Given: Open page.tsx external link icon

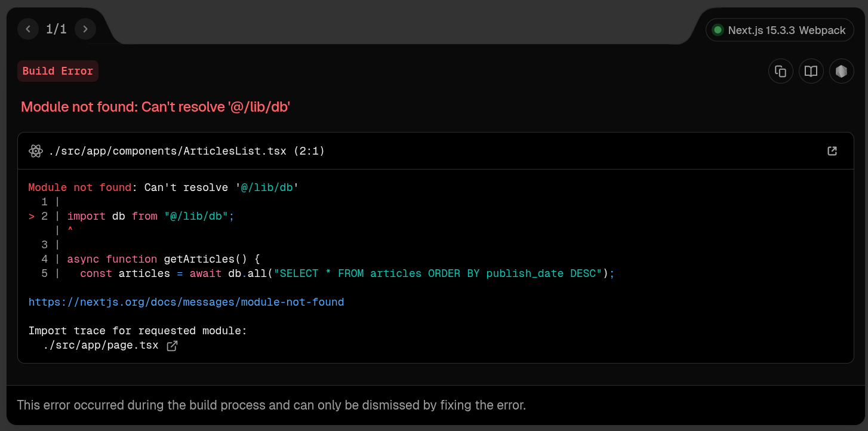Looking at the screenshot, I should (x=172, y=346).
